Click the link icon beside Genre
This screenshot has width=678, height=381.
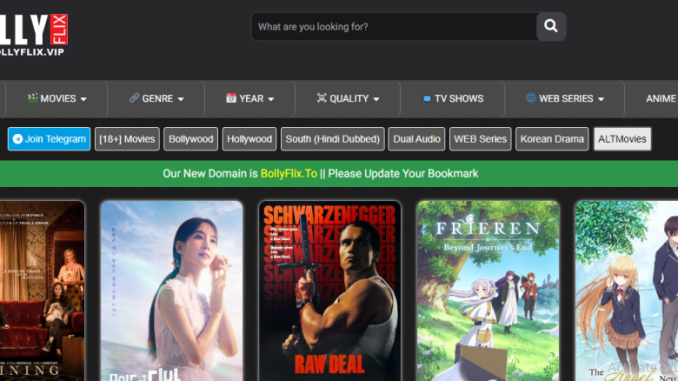coord(134,98)
